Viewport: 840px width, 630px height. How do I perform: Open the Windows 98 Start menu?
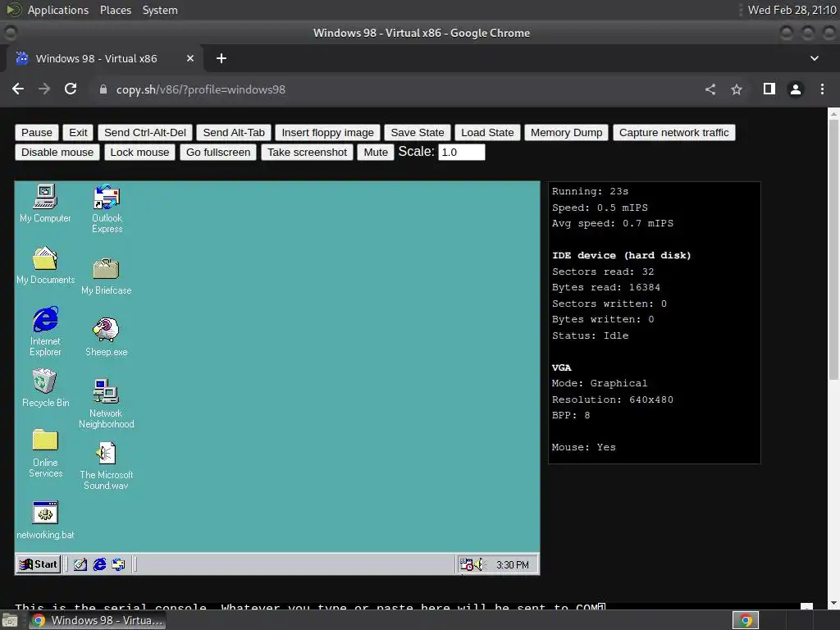38,564
